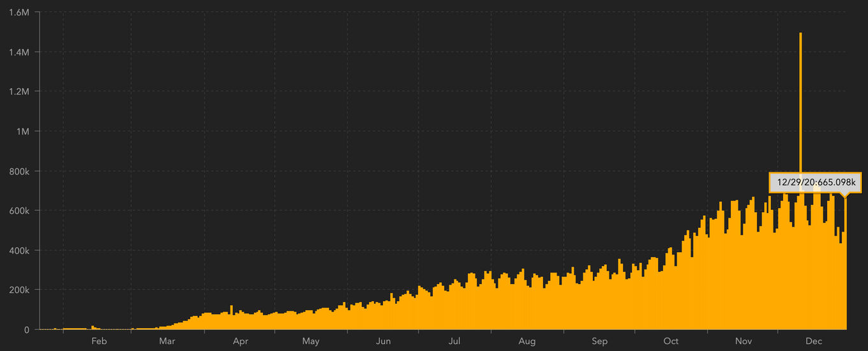Click the Apr x-axis label
Image resolution: width=868 pixels, height=351 pixels.
click(x=241, y=341)
